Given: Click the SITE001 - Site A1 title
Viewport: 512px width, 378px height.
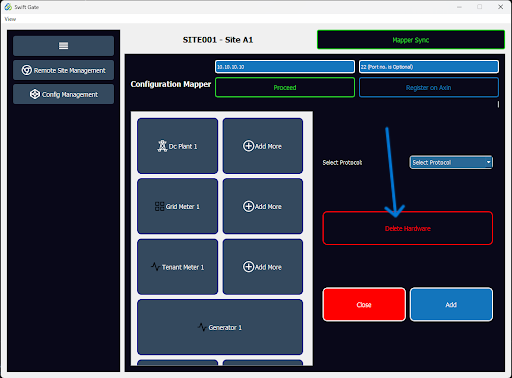Looking at the screenshot, I should 218,40.
